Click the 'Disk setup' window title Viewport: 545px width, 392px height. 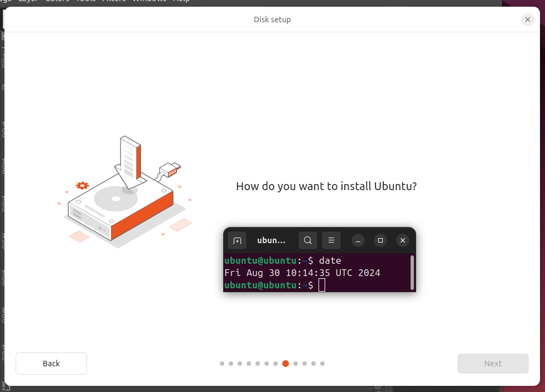(x=272, y=20)
